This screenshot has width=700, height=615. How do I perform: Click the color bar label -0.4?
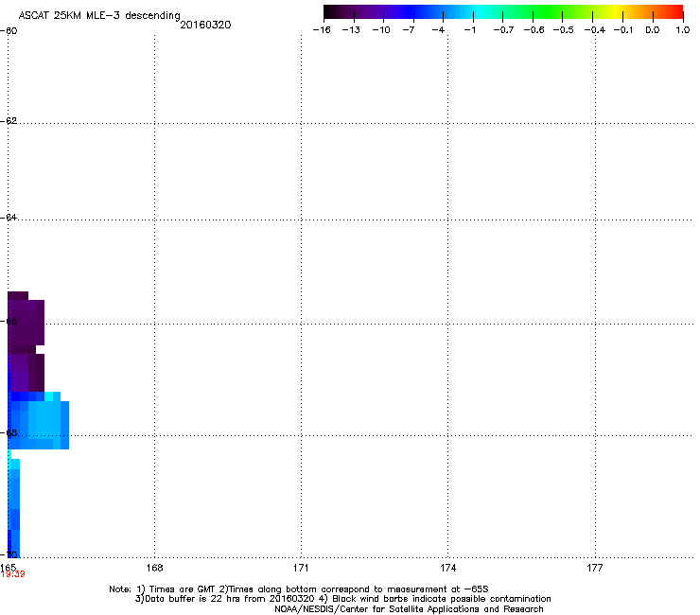tap(595, 30)
